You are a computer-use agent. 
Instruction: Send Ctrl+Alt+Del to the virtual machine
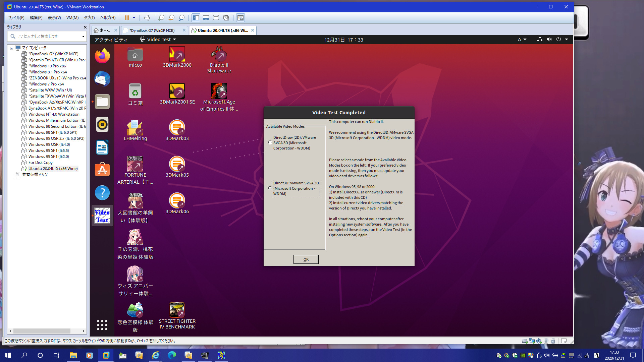147,18
